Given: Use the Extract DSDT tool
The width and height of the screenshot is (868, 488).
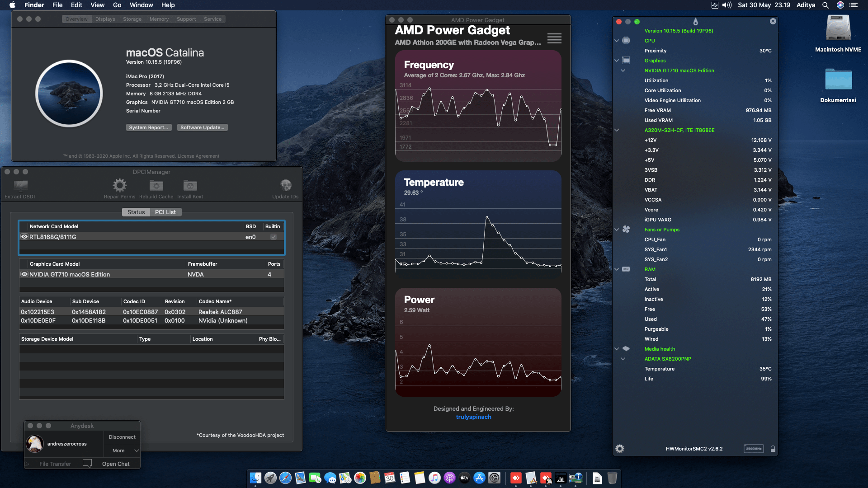Looking at the screenshot, I should coord(19,185).
